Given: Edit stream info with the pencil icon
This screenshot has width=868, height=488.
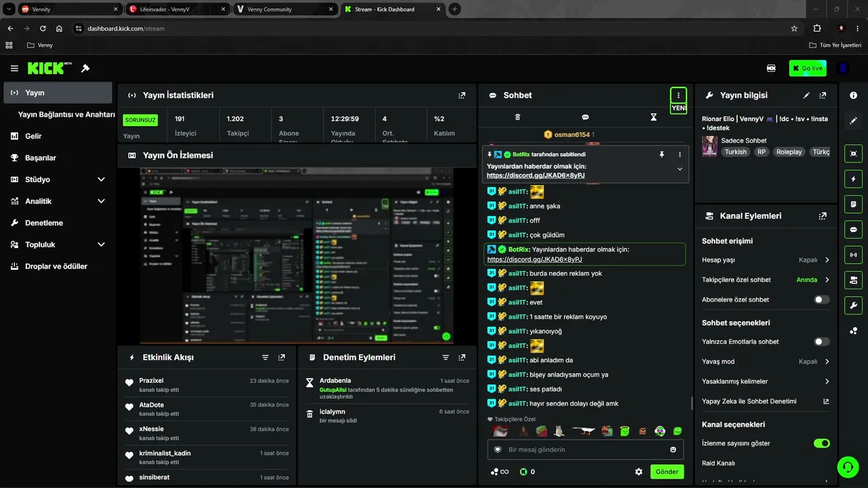Looking at the screenshot, I should (806, 96).
